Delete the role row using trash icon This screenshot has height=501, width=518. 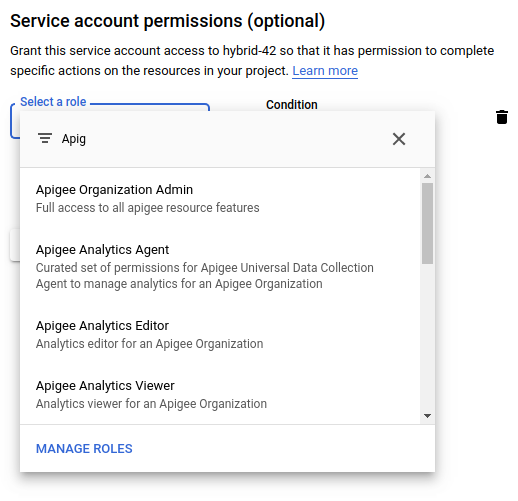502,117
